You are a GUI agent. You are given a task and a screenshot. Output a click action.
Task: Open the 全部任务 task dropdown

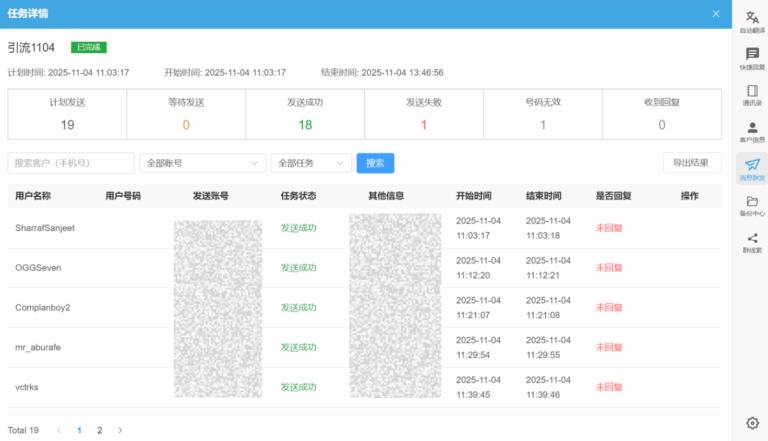point(311,163)
